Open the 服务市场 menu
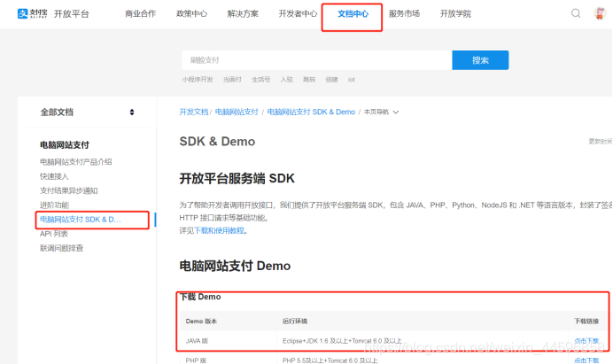613x364 pixels. pyautogui.click(x=404, y=13)
